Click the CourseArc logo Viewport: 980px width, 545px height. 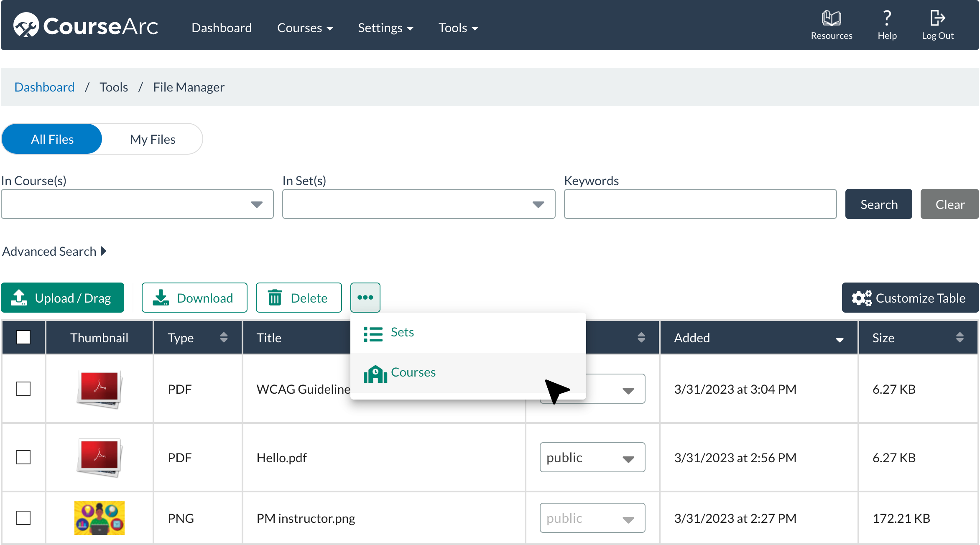86,26
